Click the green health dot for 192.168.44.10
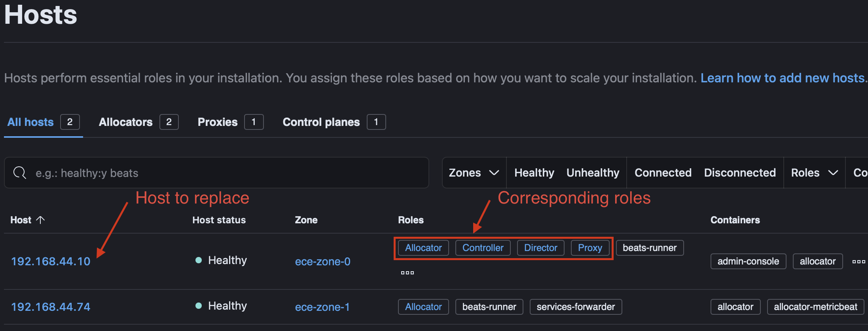The image size is (868, 331). (198, 260)
